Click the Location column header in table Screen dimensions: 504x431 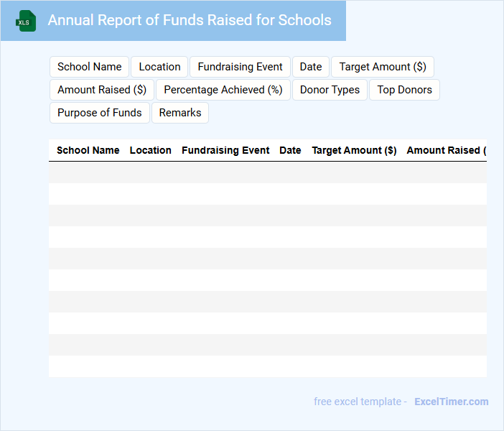[x=150, y=150]
